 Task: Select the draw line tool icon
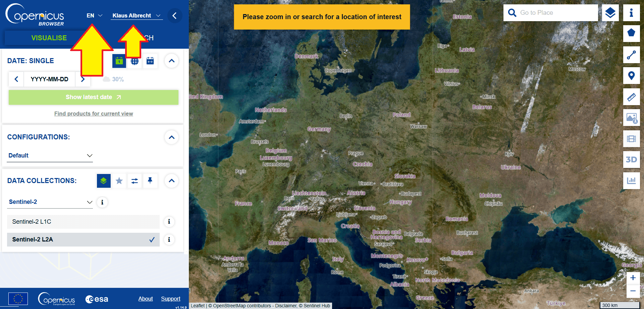coord(631,55)
